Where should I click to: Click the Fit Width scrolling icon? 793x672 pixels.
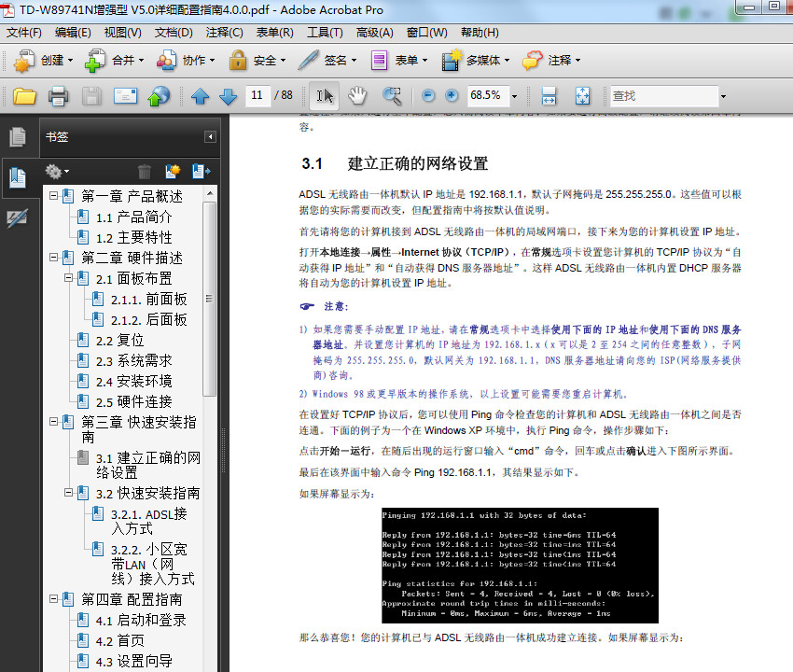[x=550, y=95]
